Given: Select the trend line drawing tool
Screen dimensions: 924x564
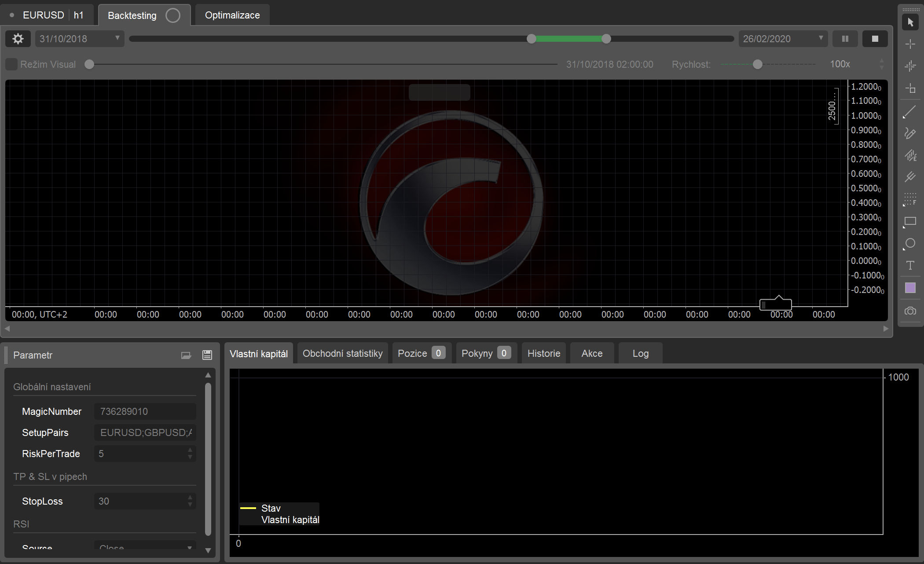Looking at the screenshot, I should 909,112.
